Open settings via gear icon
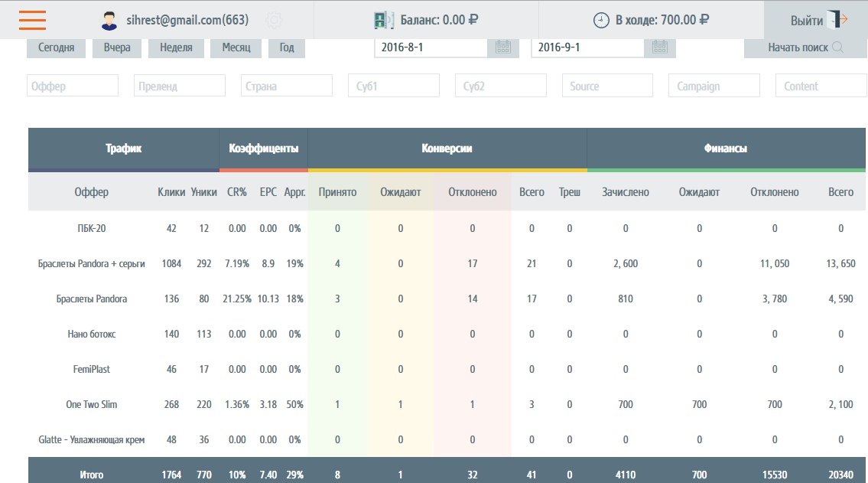This screenshot has height=483, width=868. click(x=273, y=21)
